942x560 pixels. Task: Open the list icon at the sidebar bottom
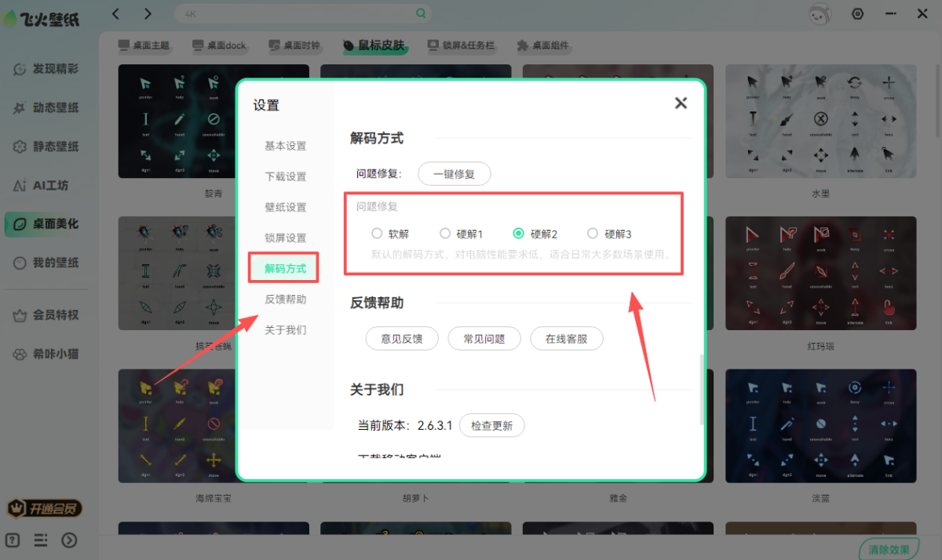coord(42,540)
